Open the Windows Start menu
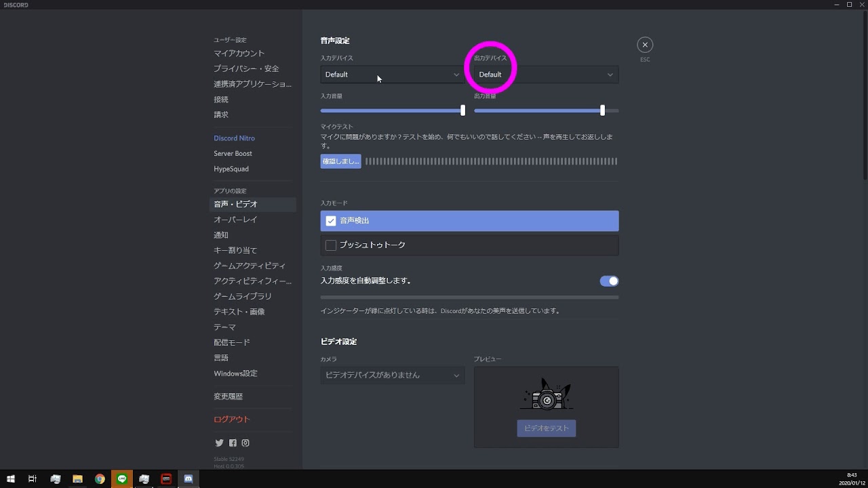 pos(10,479)
